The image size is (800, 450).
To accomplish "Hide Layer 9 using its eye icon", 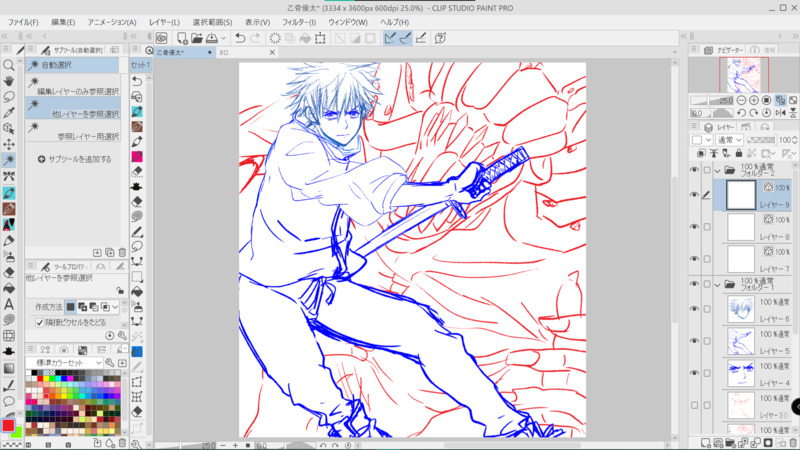I will (694, 195).
